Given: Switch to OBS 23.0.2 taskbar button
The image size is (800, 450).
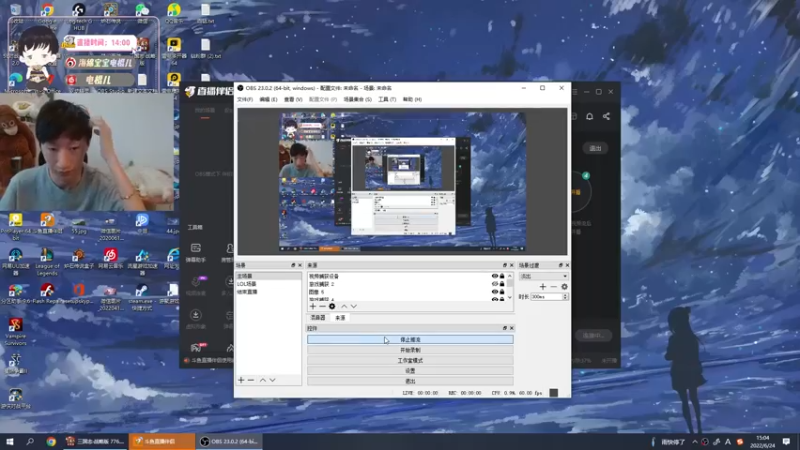Looking at the screenshot, I should pyautogui.click(x=229, y=441).
